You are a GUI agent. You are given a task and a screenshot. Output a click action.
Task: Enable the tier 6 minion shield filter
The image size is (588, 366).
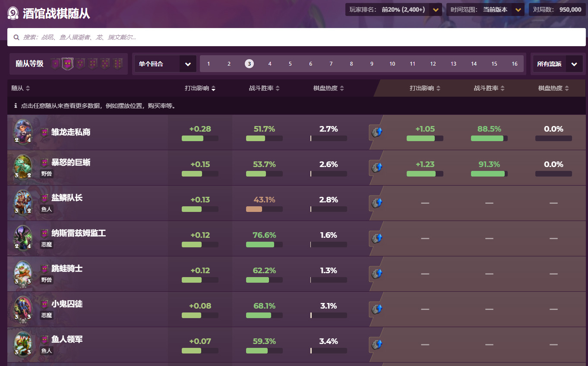point(117,64)
